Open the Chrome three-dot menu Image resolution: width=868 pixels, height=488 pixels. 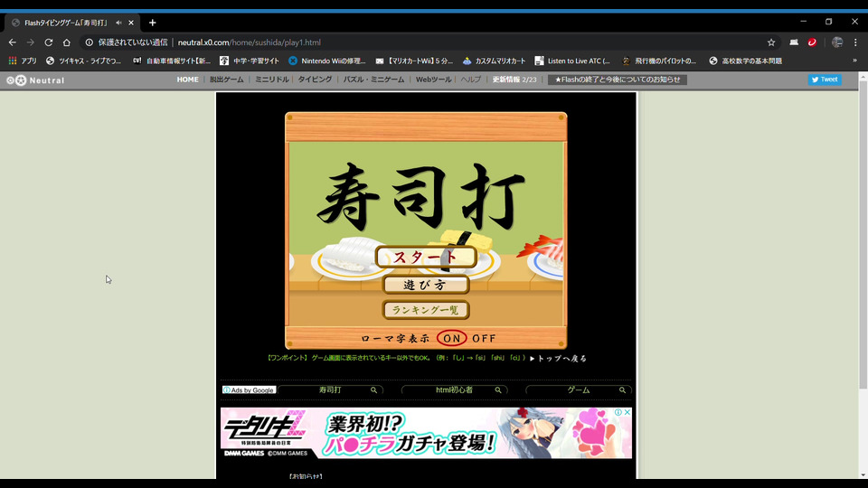(855, 42)
